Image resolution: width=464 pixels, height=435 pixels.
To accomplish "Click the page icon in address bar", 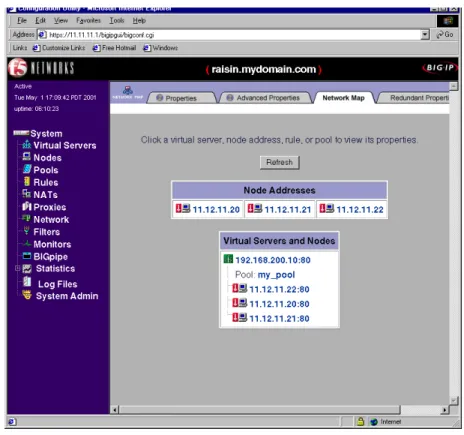I will [42, 35].
